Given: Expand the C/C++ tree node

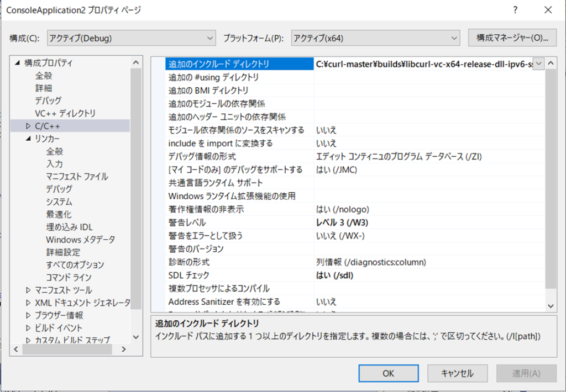Looking at the screenshot, I should (29, 126).
